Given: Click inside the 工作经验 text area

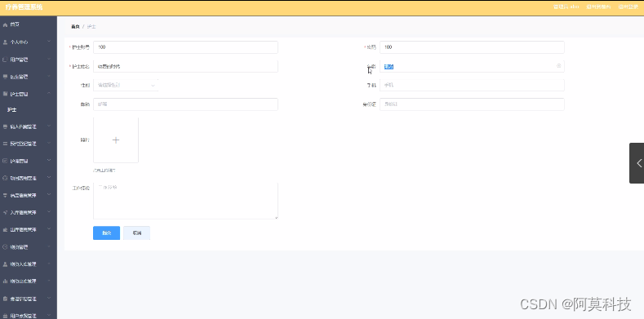Looking at the screenshot, I should pyautogui.click(x=185, y=201).
